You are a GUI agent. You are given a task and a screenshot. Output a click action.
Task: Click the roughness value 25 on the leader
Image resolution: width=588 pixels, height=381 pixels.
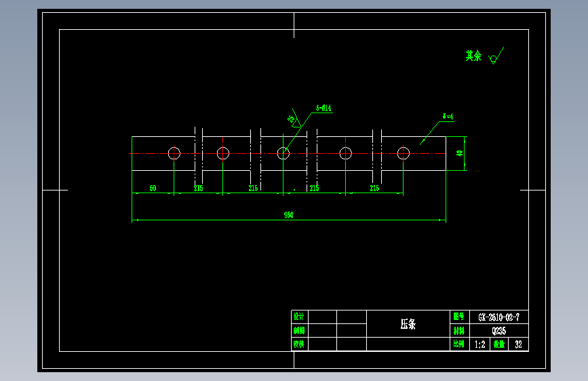coord(292,119)
